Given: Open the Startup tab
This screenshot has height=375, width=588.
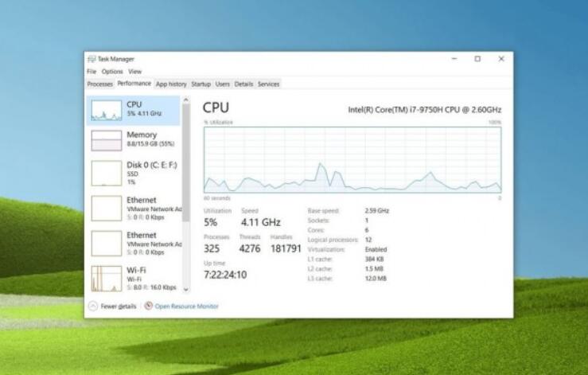Looking at the screenshot, I should 201,84.
